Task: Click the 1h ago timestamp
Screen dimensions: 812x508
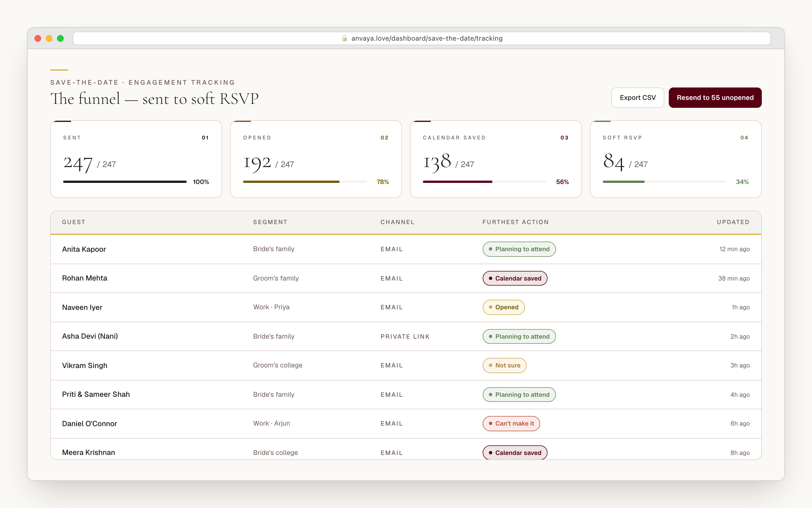Action: (x=741, y=307)
